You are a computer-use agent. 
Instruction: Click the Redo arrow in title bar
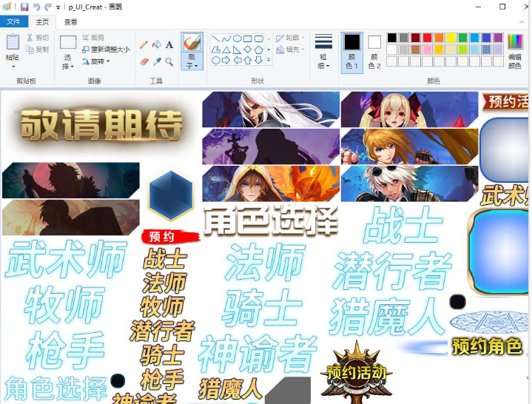48,7
